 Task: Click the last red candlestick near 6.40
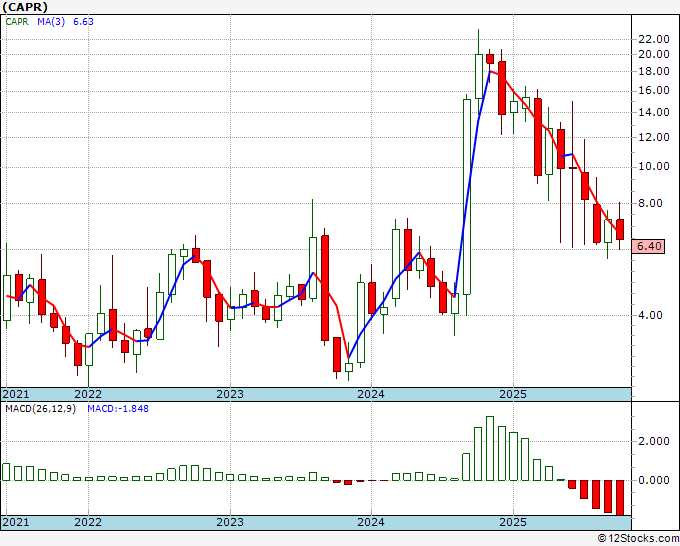(620, 229)
